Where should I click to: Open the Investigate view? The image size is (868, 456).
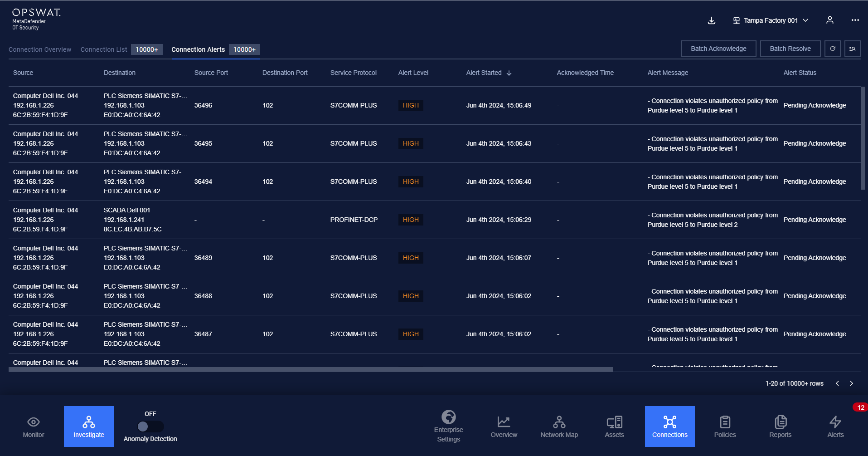click(x=89, y=427)
